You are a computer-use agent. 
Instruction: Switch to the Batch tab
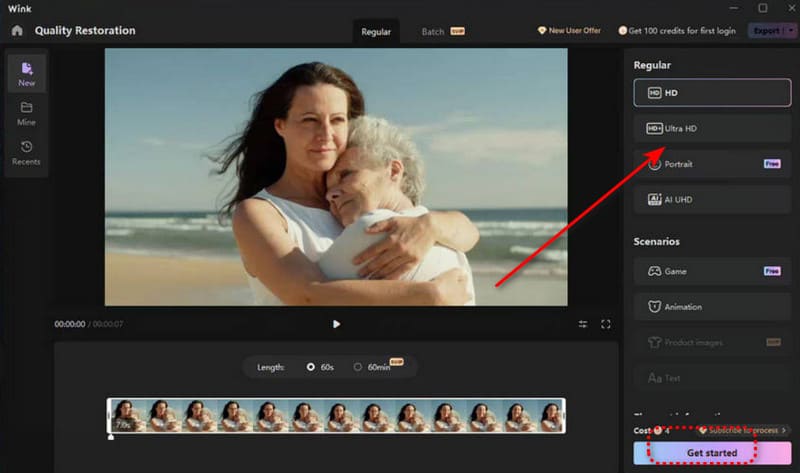pyautogui.click(x=442, y=32)
